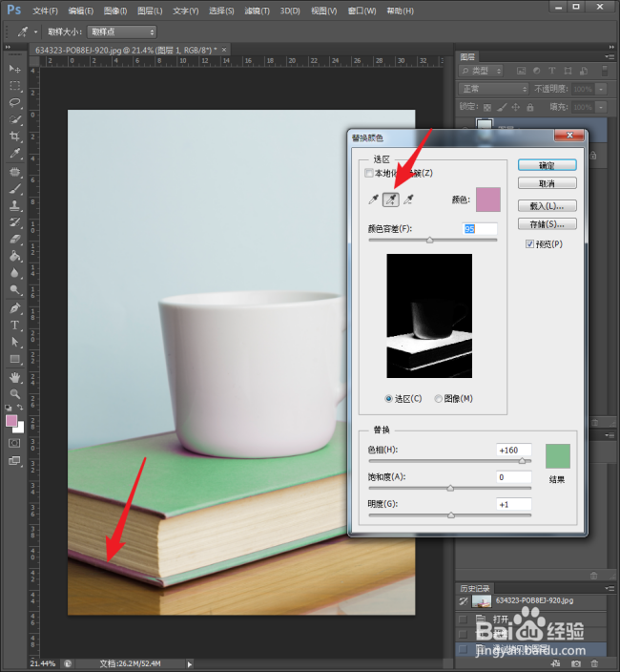The height and width of the screenshot is (672, 620).
Task: Click the sampled 颜色 swatch
Action: point(488,199)
